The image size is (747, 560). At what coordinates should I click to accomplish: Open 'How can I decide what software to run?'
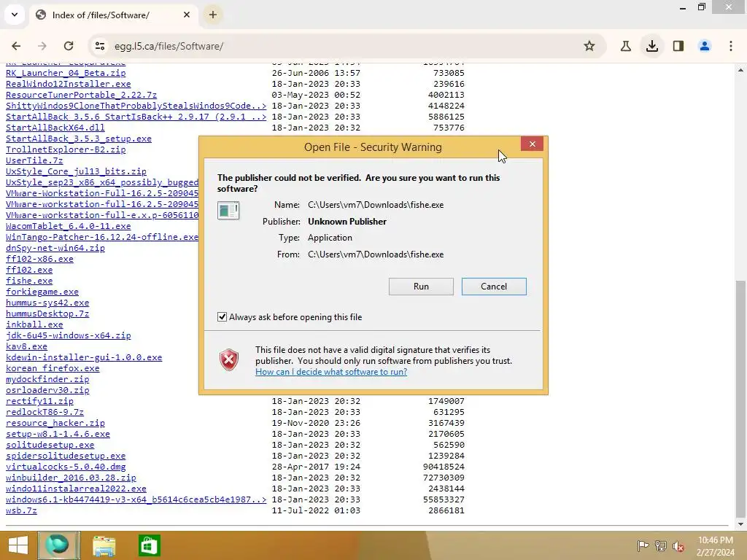[331, 371]
